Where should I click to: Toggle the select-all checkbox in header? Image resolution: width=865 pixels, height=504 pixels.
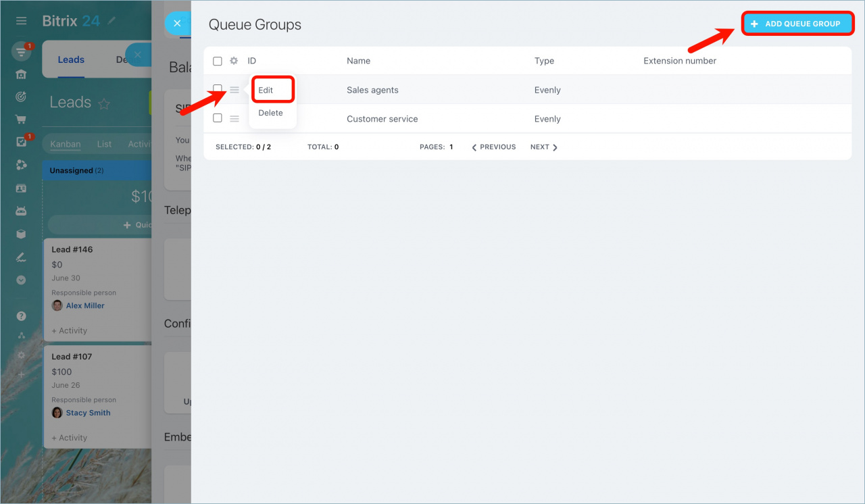pyautogui.click(x=218, y=61)
